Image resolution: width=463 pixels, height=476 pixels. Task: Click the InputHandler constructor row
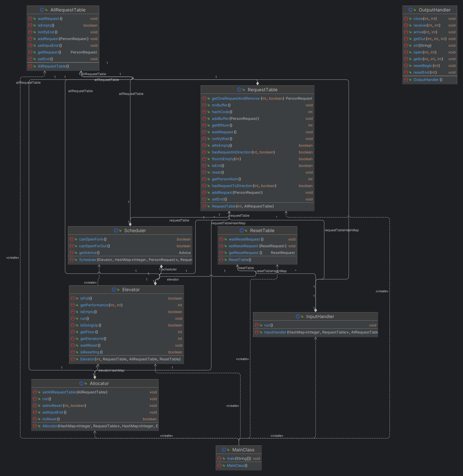(x=316, y=332)
